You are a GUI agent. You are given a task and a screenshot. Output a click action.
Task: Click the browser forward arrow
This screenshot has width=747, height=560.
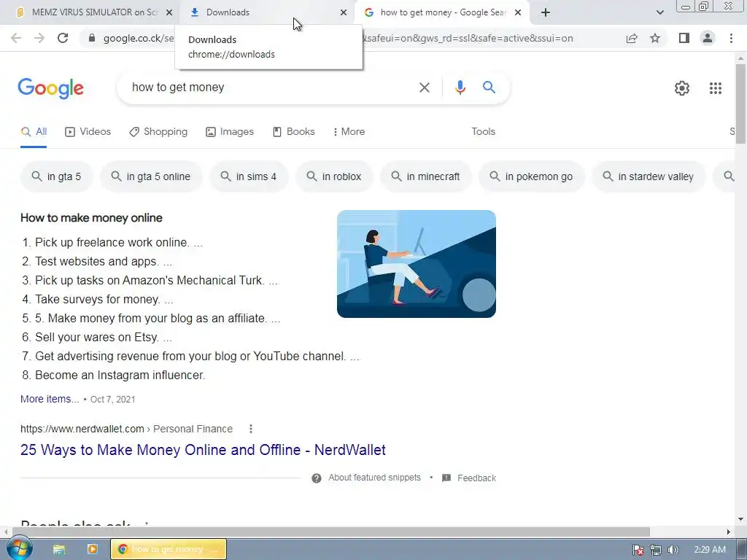coord(39,38)
